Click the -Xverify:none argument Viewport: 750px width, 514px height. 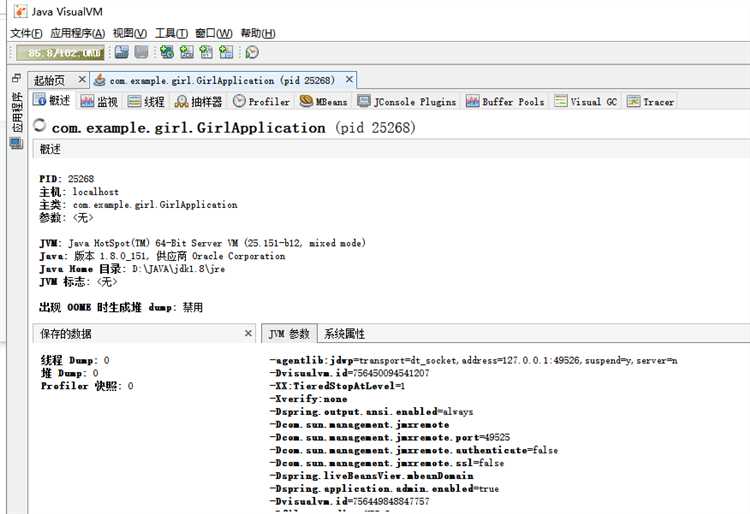(x=308, y=399)
